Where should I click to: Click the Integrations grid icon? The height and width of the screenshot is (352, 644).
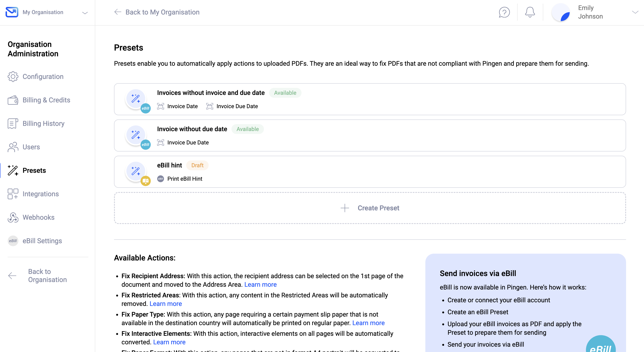(x=13, y=194)
